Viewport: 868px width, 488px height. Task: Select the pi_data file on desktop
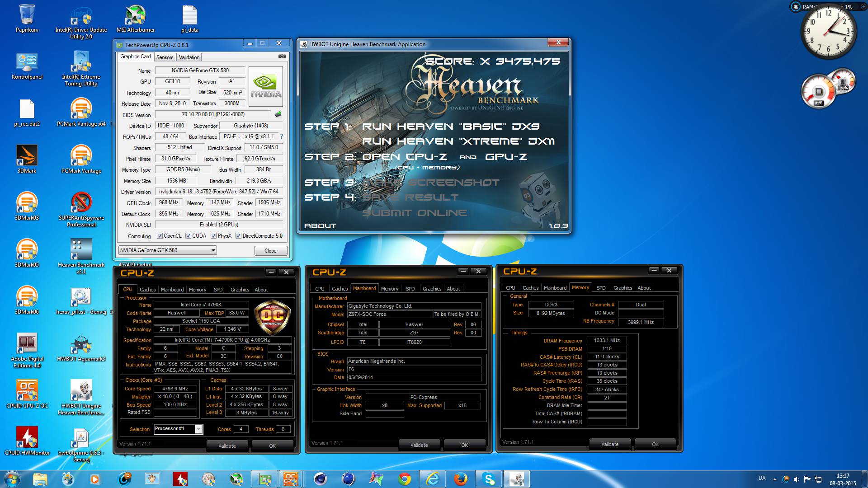[x=190, y=18]
